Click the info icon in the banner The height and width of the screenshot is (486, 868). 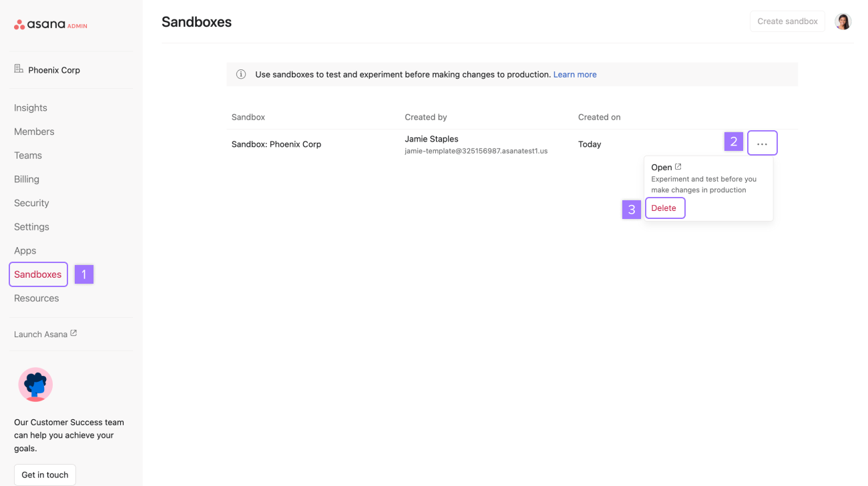pyautogui.click(x=241, y=74)
